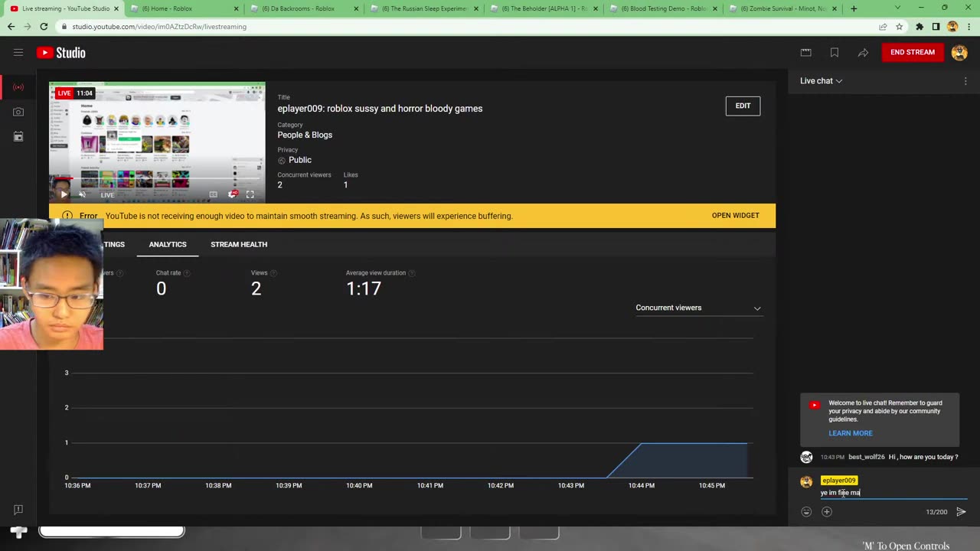This screenshot has width=980, height=551.
Task: Open preview player quality settings gear
Action: tap(232, 194)
